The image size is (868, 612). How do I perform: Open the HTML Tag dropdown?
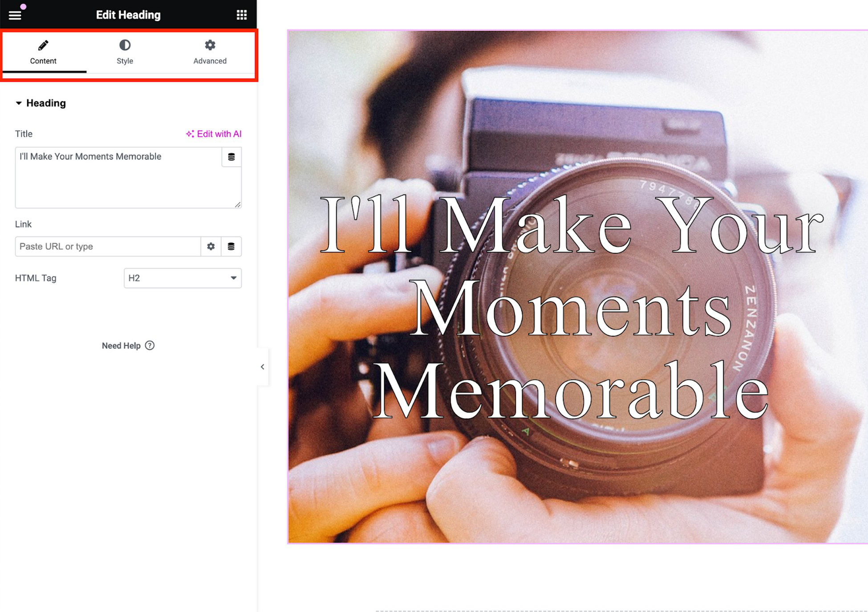click(x=183, y=278)
